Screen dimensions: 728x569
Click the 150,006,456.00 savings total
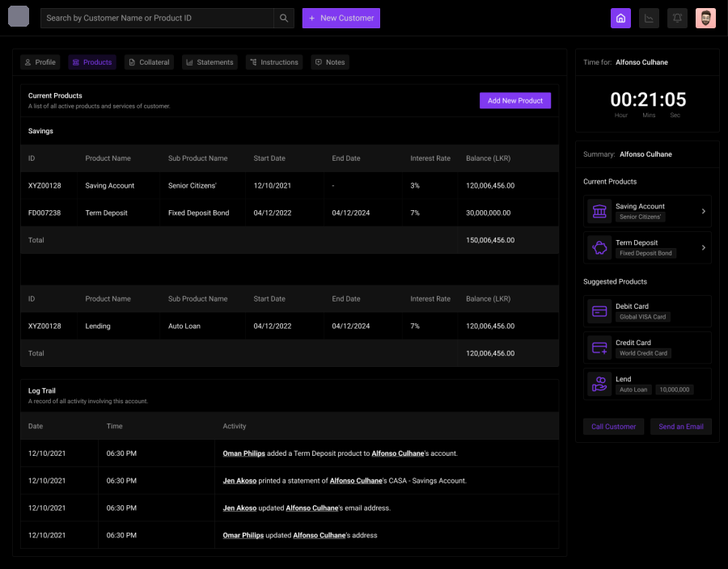[490, 240]
